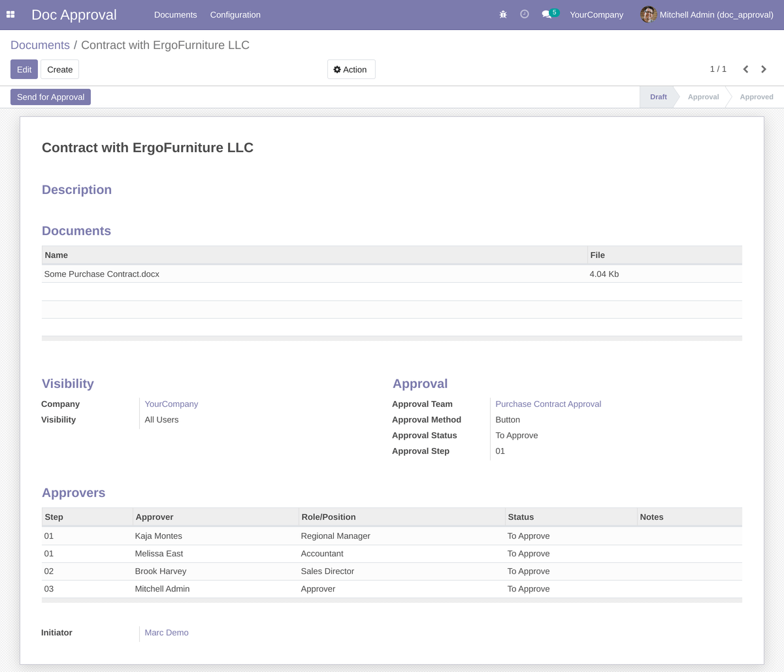
Task: Click Mitchell Admin's avatar picture
Action: (x=647, y=14)
